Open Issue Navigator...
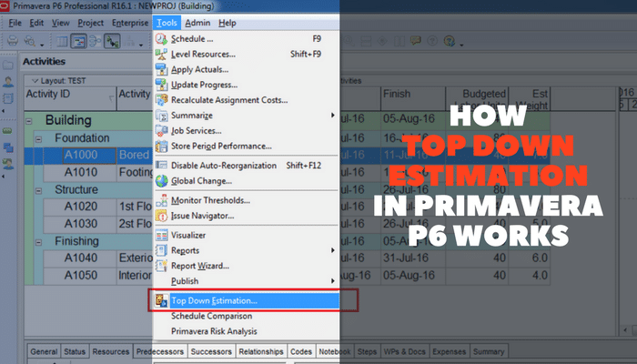Image resolution: width=637 pixels, height=364 pixels. (246, 216)
